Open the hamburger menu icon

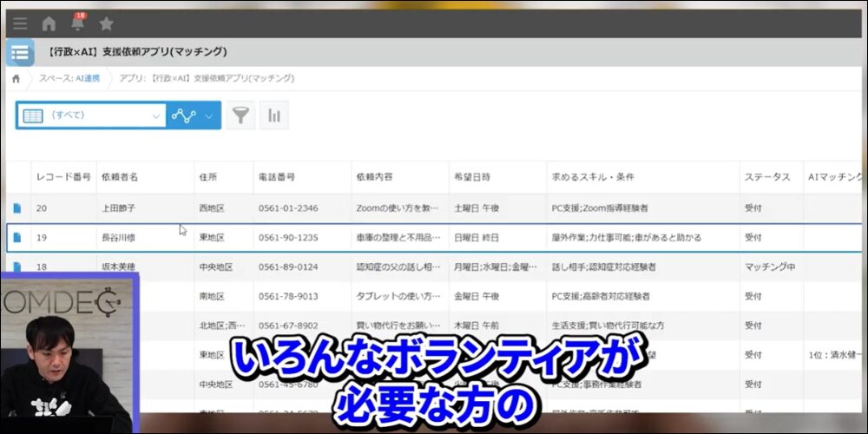pyautogui.click(x=19, y=24)
